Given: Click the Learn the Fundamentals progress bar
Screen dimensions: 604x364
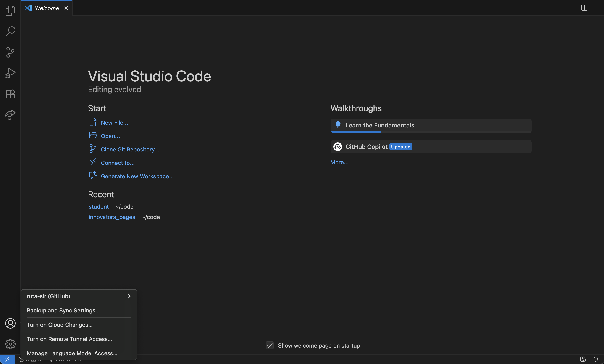Looking at the screenshot, I should [x=431, y=132].
